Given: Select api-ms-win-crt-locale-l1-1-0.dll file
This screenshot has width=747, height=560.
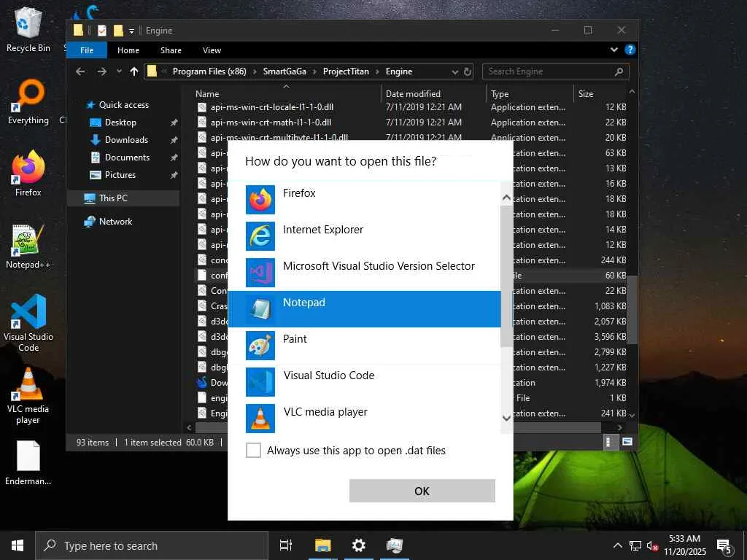Looking at the screenshot, I should point(272,107).
